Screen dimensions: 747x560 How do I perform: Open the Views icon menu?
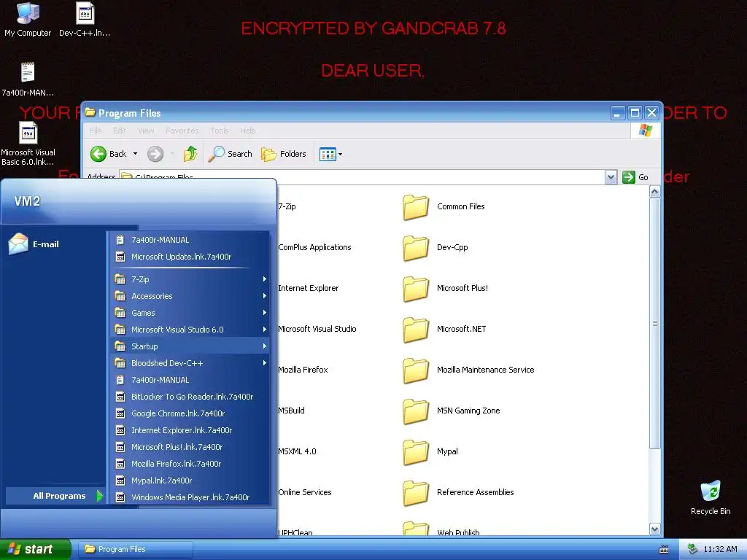(x=328, y=155)
